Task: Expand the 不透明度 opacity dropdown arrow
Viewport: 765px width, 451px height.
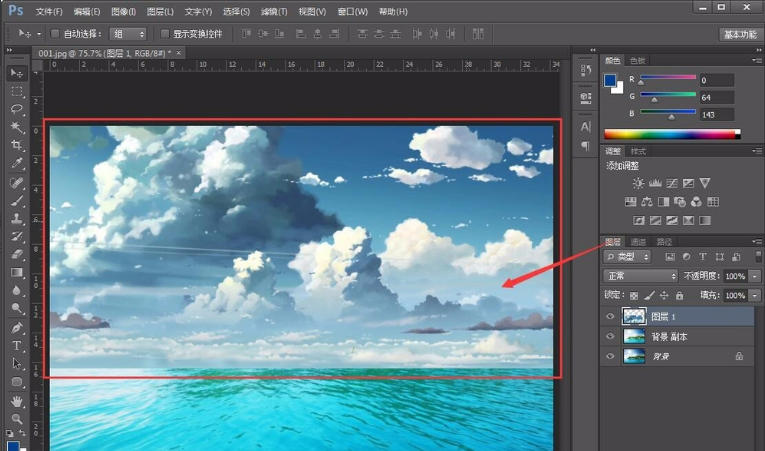Action: pyautogui.click(x=755, y=276)
